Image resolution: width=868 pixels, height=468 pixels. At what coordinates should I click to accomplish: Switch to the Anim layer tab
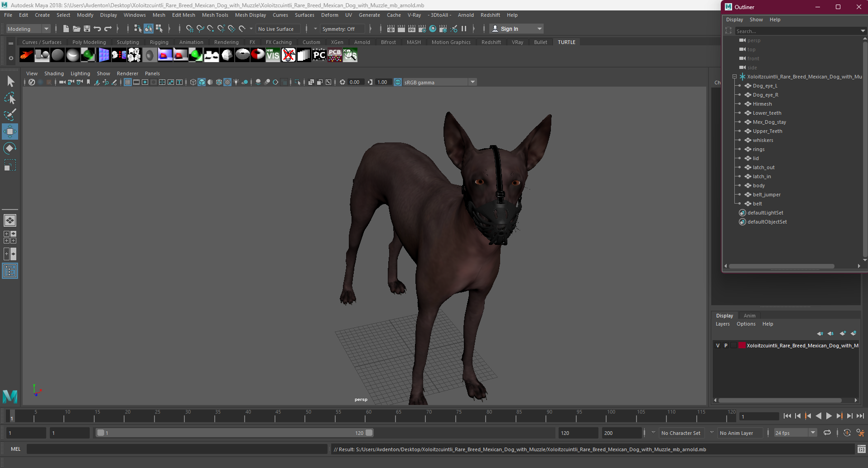coord(749,316)
